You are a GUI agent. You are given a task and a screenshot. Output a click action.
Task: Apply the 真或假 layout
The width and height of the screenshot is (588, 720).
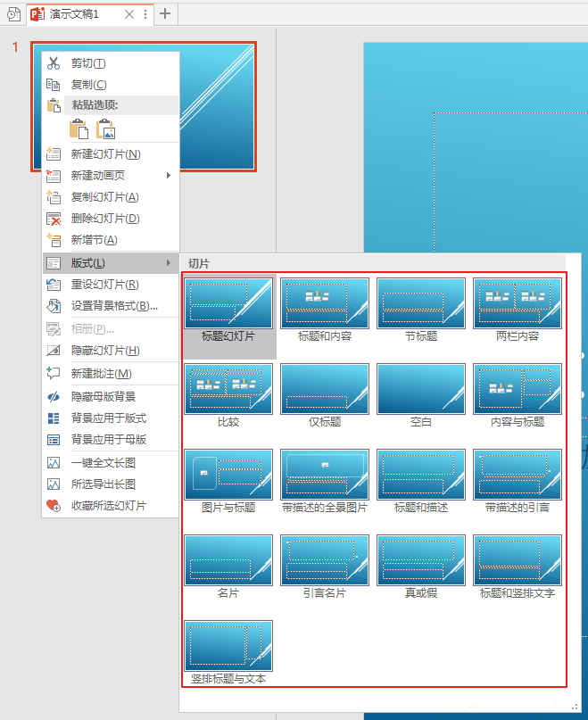tap(421, 567)
